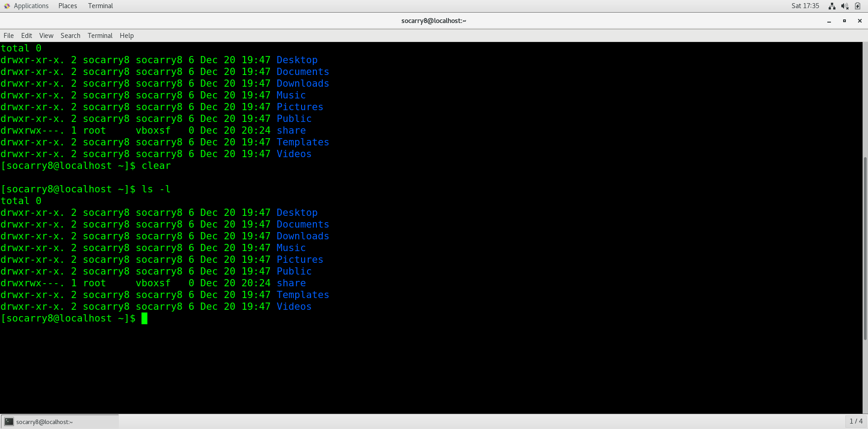Open the Help menu

click(127, 36)
